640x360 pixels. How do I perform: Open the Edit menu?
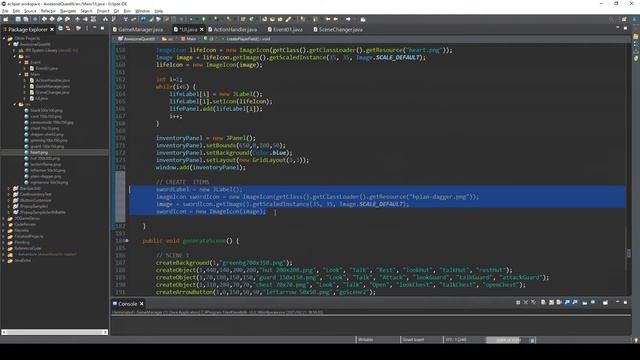click(16, 11)
